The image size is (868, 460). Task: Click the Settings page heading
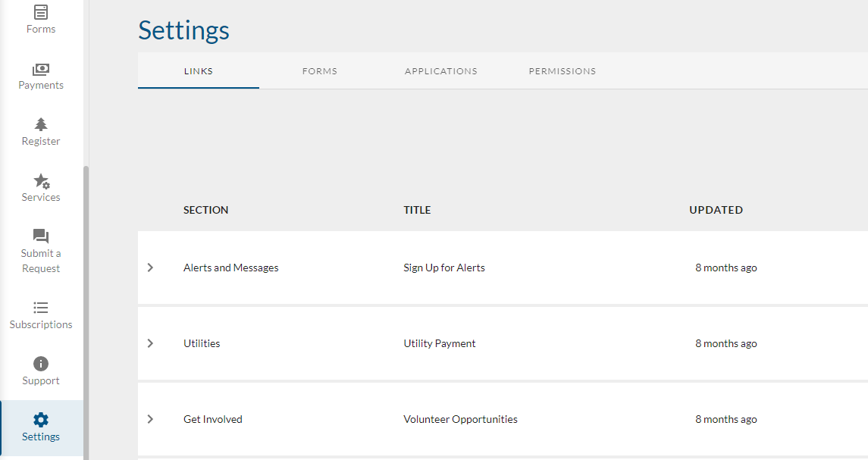click(183, 30)
